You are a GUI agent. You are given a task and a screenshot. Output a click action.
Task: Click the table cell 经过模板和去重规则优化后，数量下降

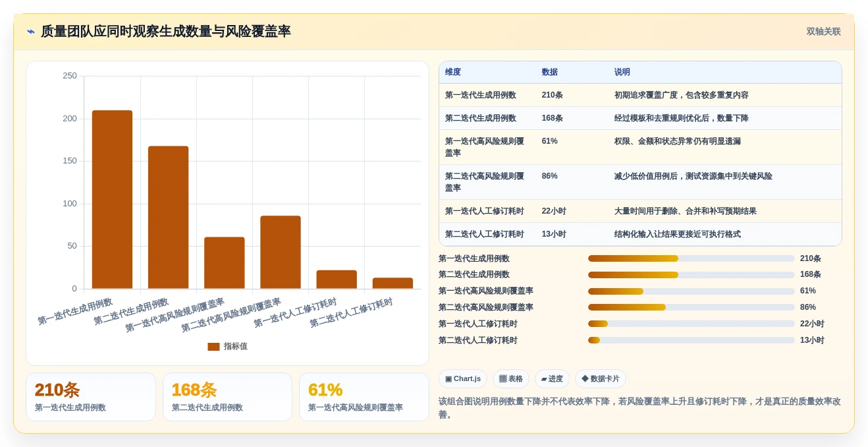[x=682, y=118]
